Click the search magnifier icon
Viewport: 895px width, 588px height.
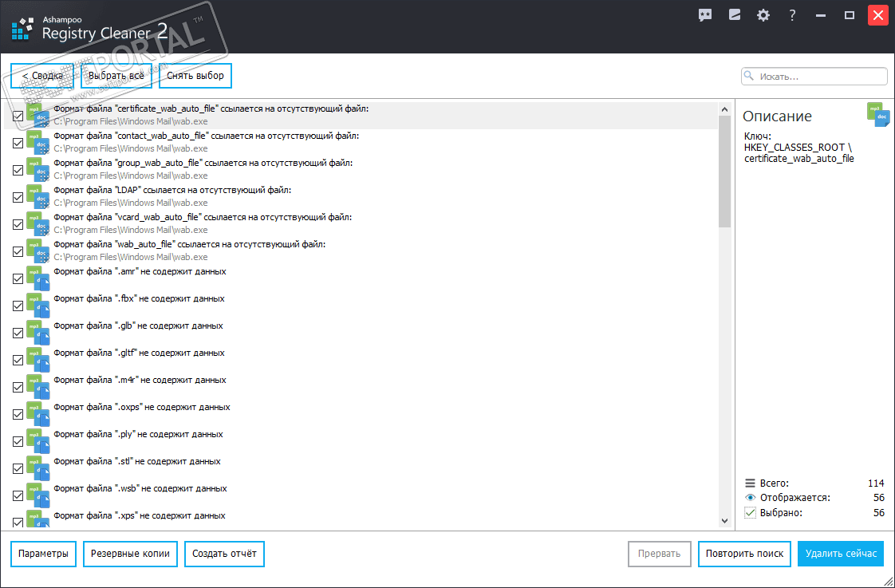(x=749, y=76)
